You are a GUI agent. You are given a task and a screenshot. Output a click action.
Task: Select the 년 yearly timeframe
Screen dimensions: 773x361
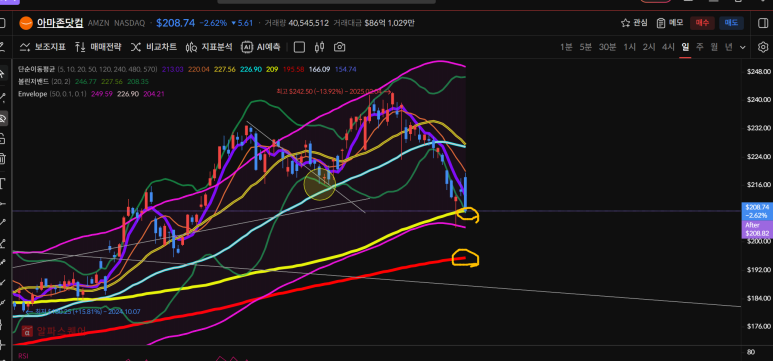coord(729,47)
